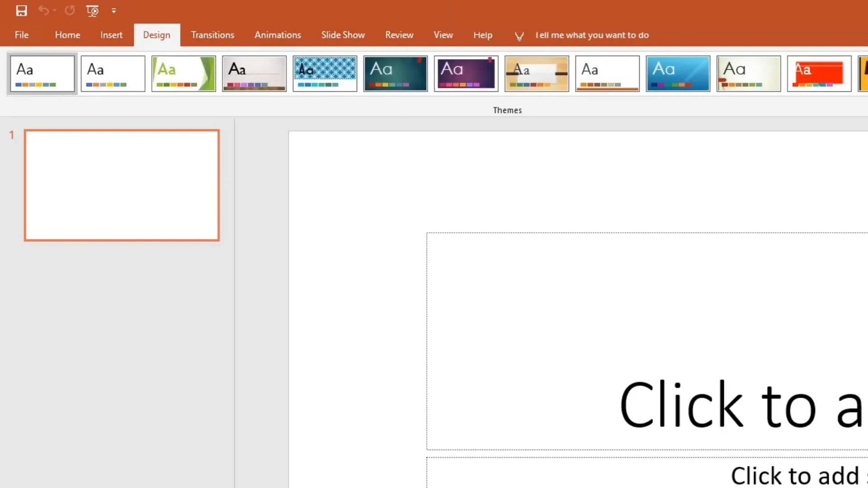
Task: Open the File menu
Action: [x=21, y=35]
